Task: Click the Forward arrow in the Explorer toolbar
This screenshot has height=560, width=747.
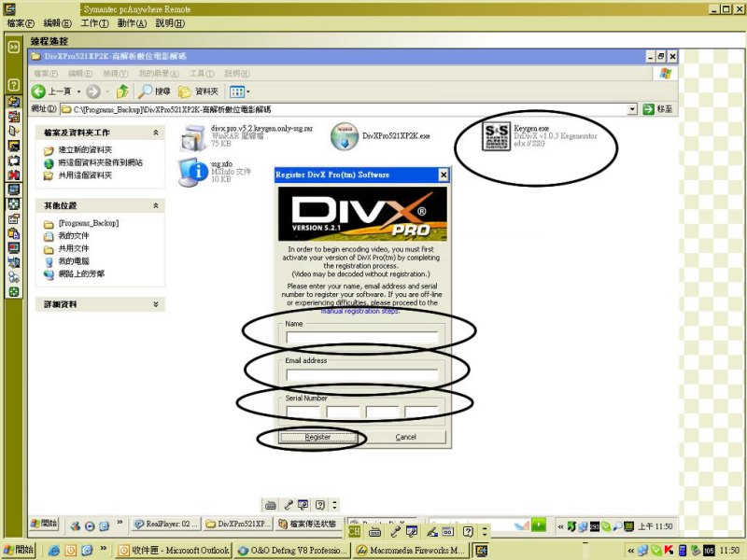Action: coord(93,91)
